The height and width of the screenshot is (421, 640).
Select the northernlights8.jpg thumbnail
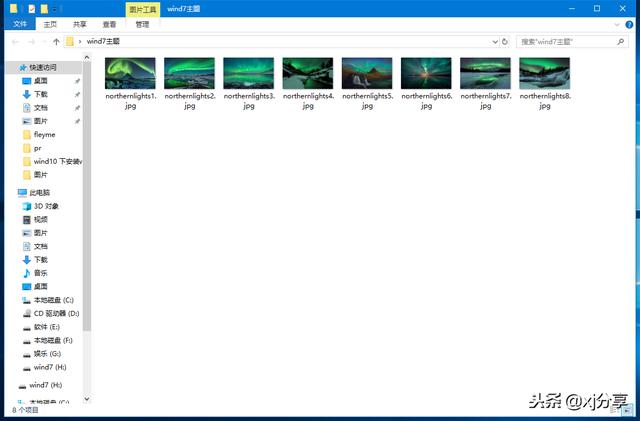coord(544,74)
